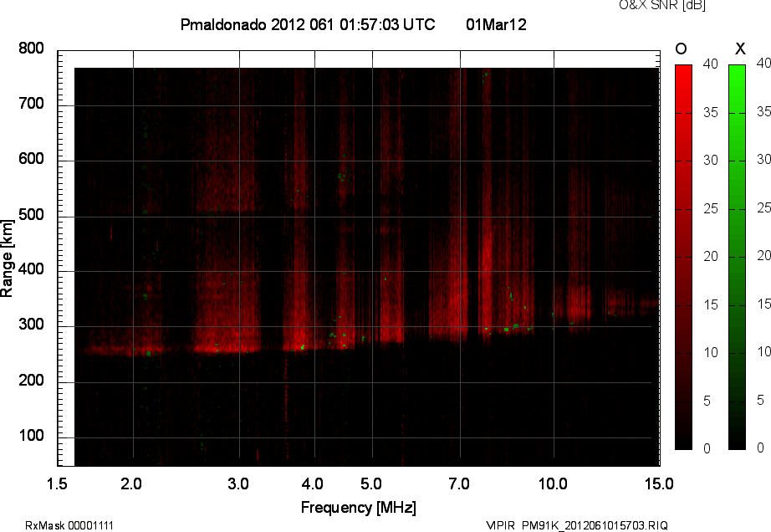Click the '300' range axis tick label
The width and height of the screenshot is (771, 532).
point(32,325)
